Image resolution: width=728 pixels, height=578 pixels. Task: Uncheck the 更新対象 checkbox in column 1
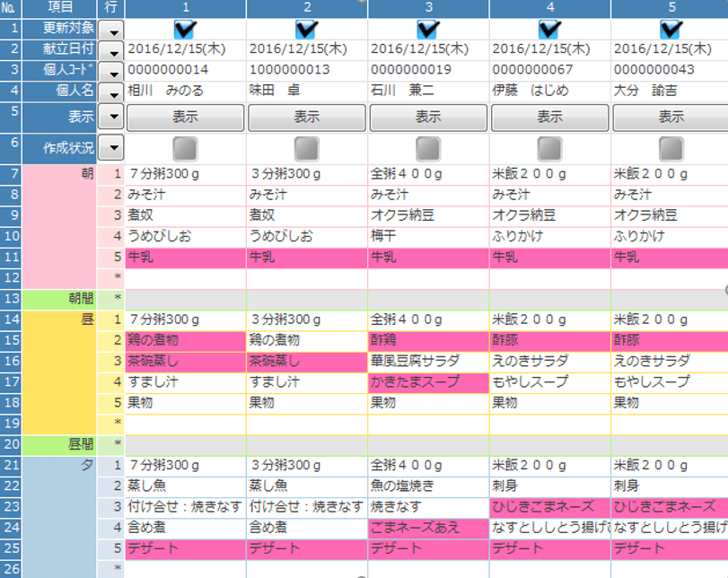184,27
